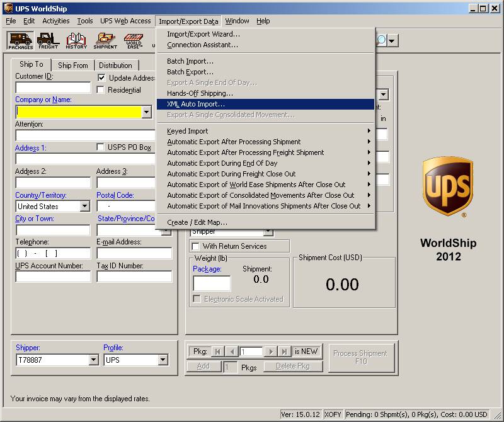Open the Packages shipping toolbar icon
This screenshot has width=504, height=422.
[x=20, y=40]
